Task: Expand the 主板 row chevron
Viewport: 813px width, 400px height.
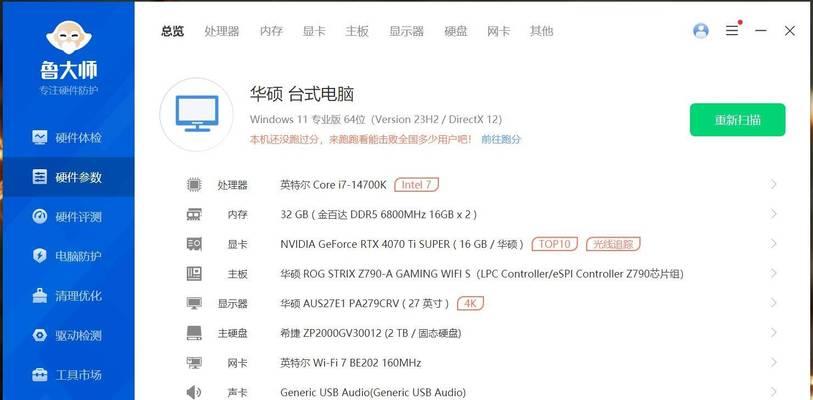Action: (774, 273)
